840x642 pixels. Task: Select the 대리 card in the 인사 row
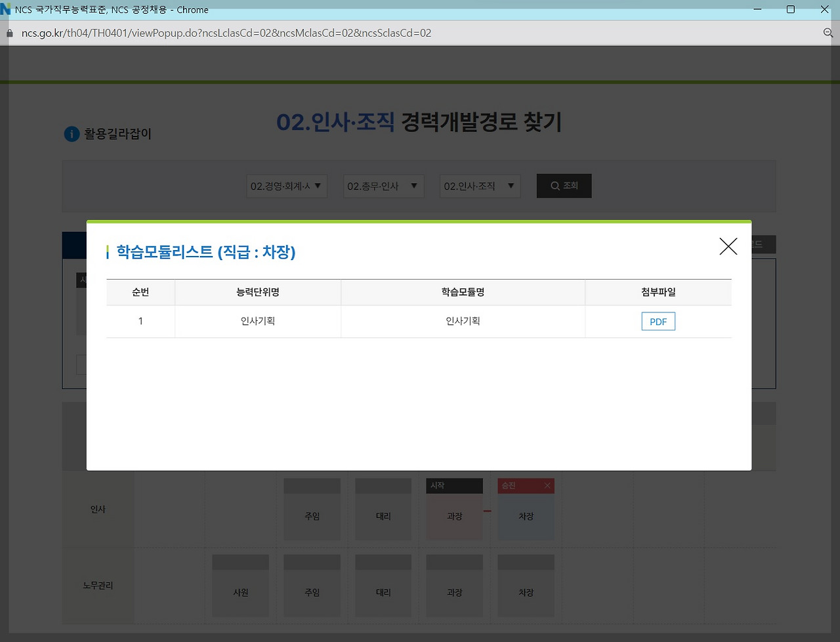coord(383,509)
